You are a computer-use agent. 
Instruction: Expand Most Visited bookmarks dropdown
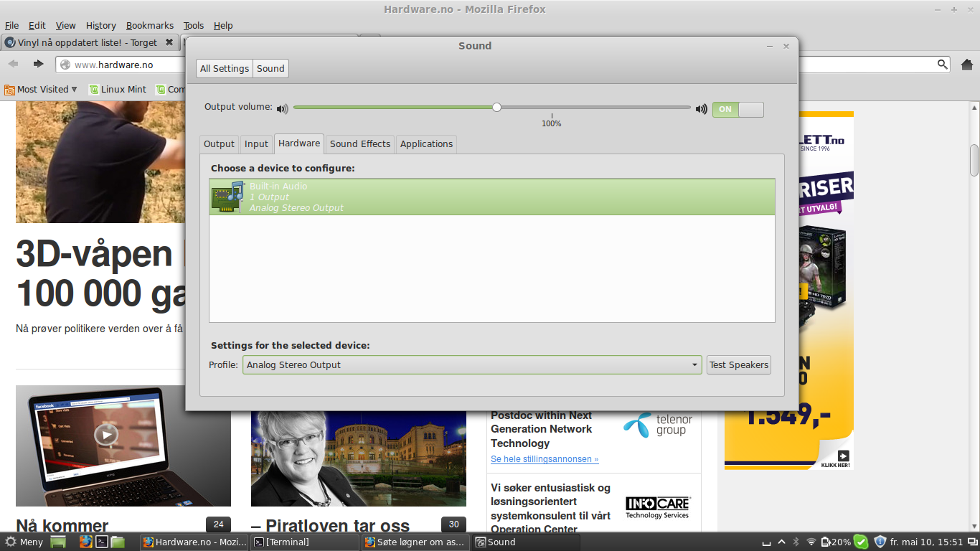click(41, 89)
